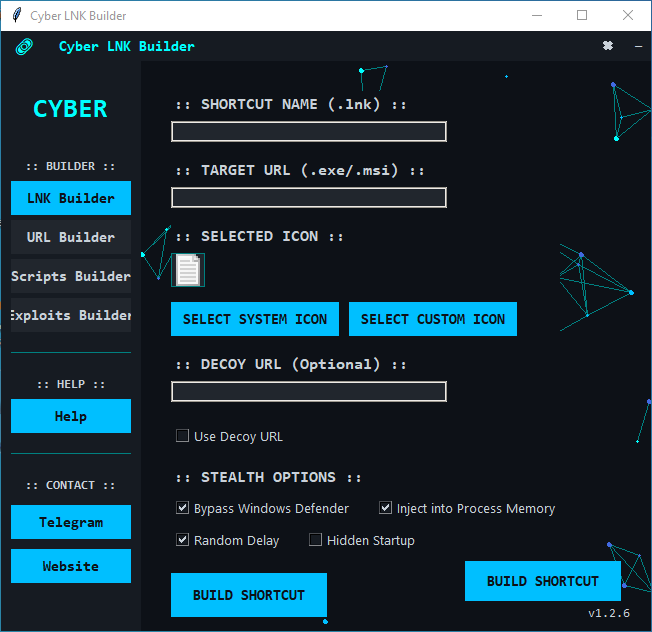Toggle the Bypass Windows Defender checkbox
This screenshot has height=632, width=652.
point(183,508)
